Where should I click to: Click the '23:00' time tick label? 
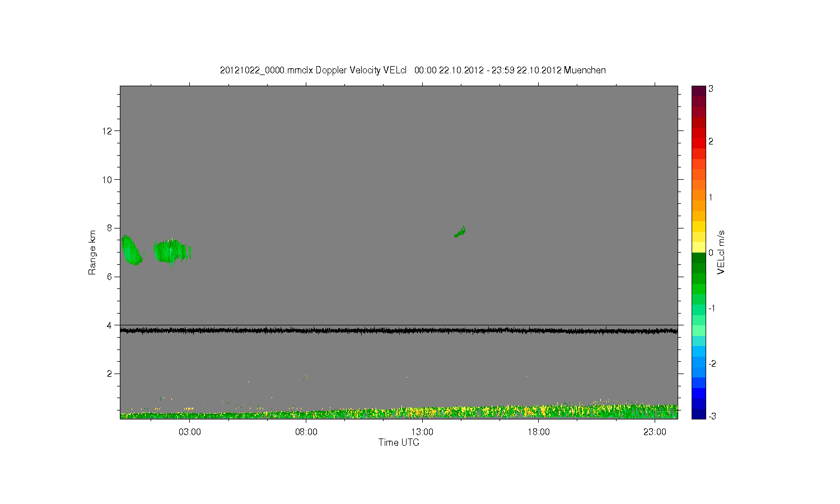tap(655, 432)
